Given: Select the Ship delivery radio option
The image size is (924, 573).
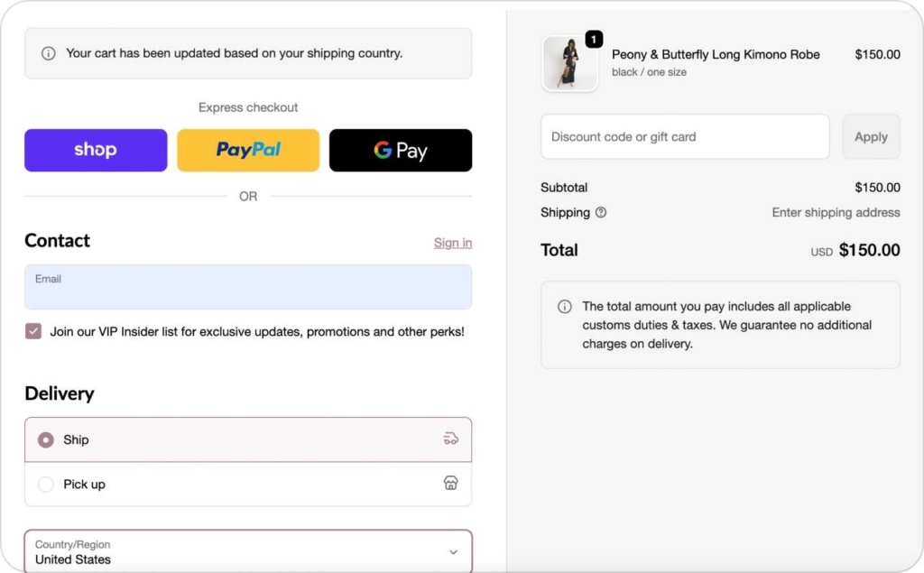Looking at the screenshot, I should [x=46, y=440].
